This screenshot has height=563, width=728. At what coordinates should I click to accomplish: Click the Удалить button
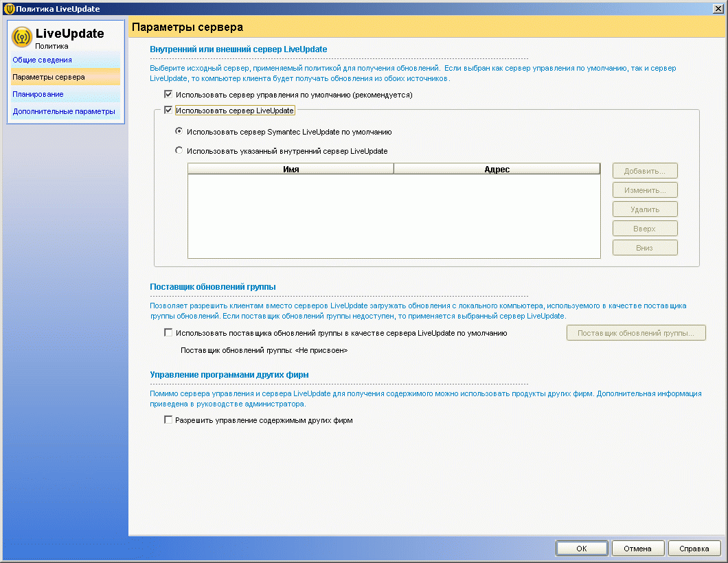tap(645, 209)
